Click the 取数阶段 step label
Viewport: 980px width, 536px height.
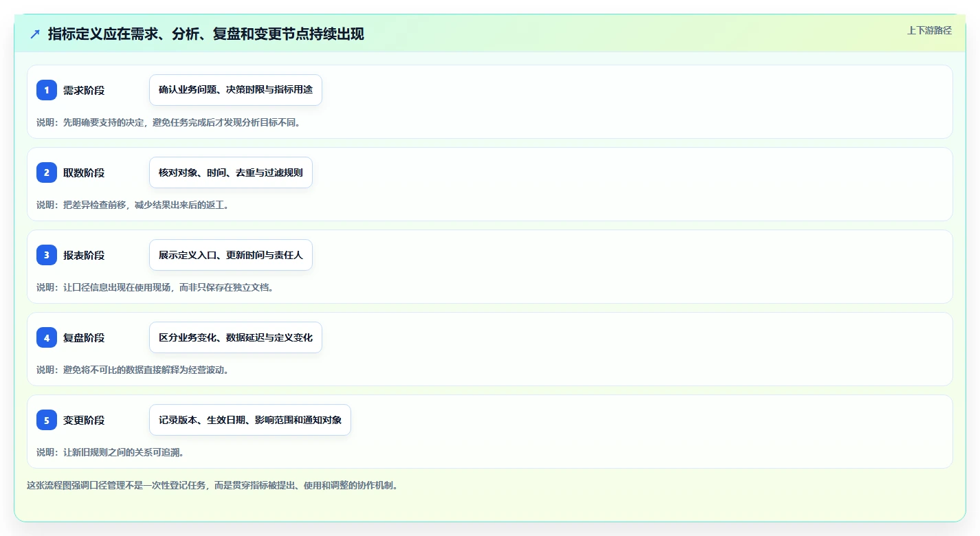click(84, 173)
